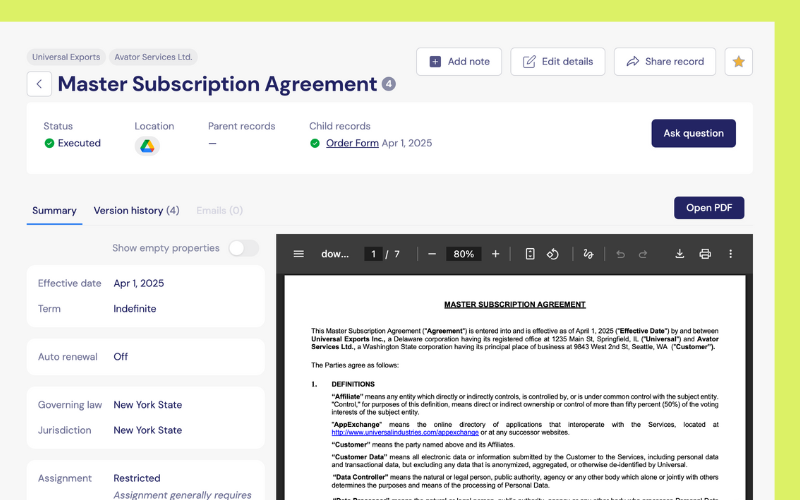The width and height of the screenshot is (800, 500).
Task: Click the Executed status text
Action: pos(79,143)
